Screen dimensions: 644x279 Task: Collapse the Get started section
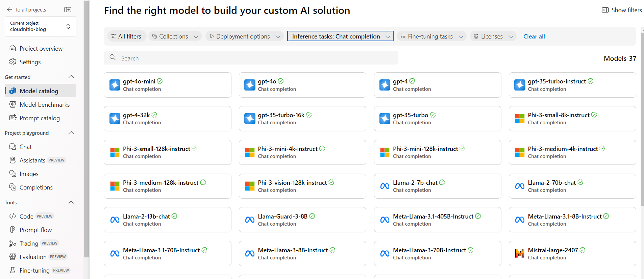pyautogui.click(x=71, y=77)
